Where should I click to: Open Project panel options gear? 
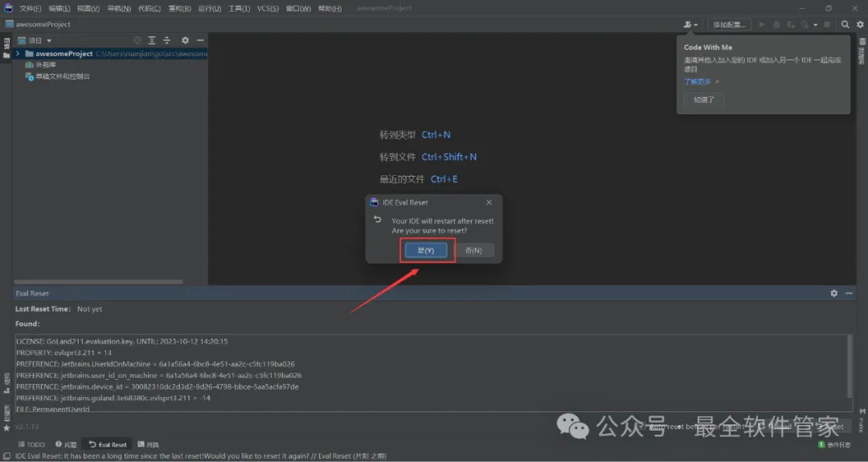(185, 40)
